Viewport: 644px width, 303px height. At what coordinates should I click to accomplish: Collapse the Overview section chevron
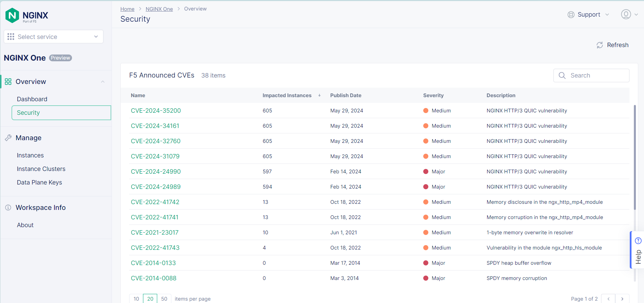pyautogui.click(x=103, y=82)
